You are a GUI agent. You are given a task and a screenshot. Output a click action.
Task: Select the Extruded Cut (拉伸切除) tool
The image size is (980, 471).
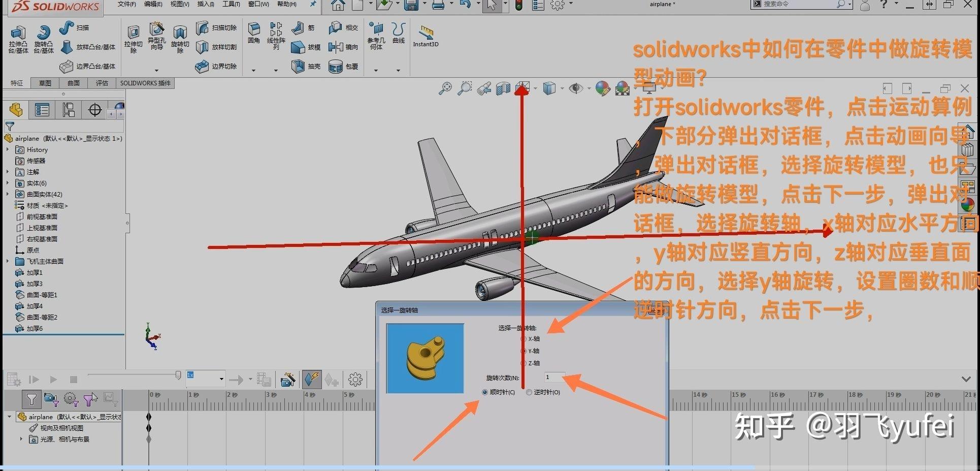click(x=133, y=40)
